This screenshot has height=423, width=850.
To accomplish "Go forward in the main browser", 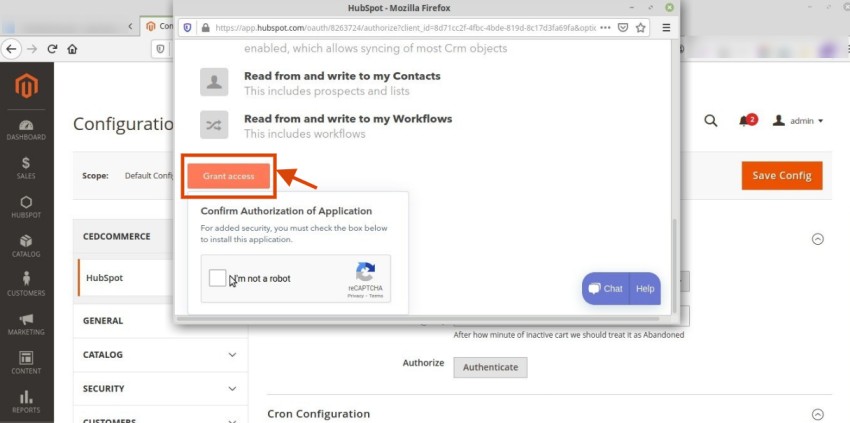I will (x=32, y=49).
